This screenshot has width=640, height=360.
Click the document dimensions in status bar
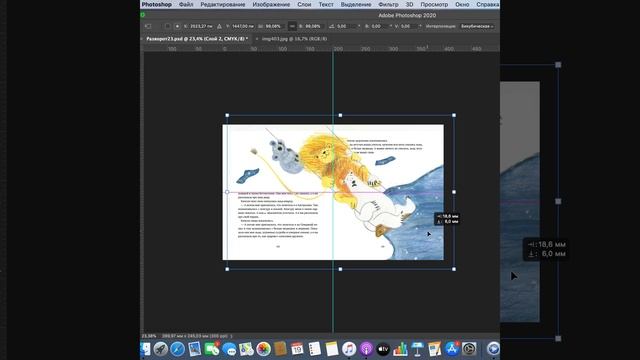coord(195,336)
